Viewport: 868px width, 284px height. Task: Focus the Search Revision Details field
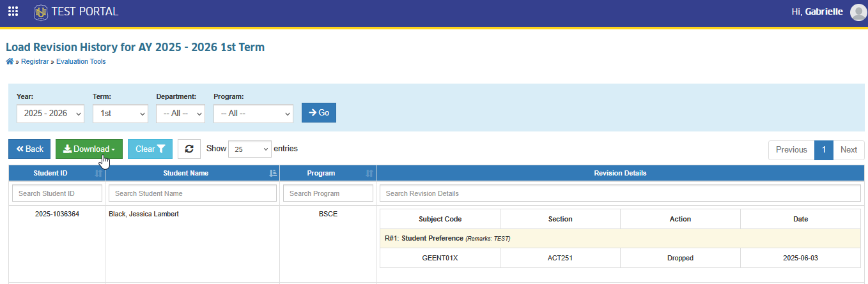pos(620,193)
